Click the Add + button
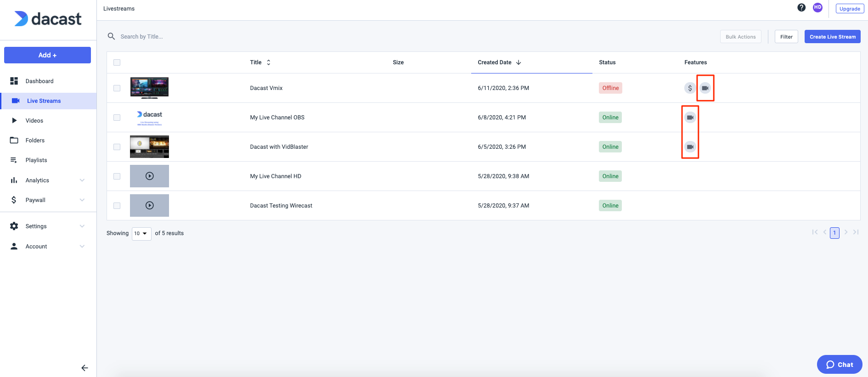868x377 pixels. tap(47, 55)
